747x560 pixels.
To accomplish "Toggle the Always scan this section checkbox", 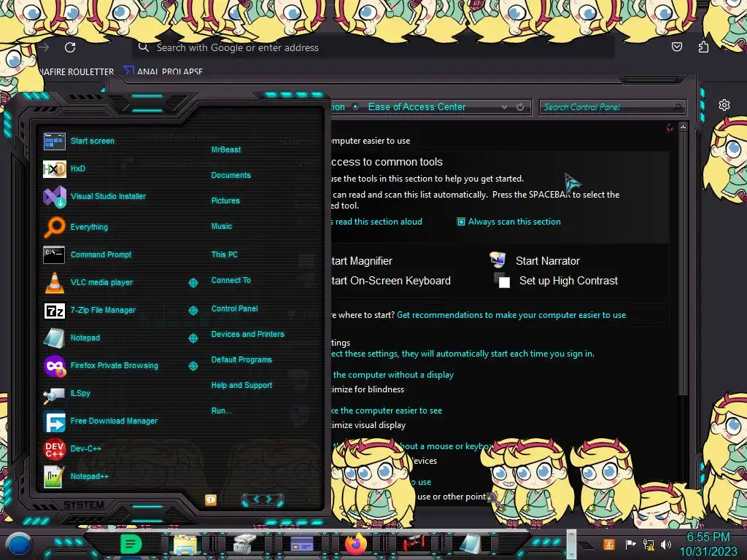I will (x=461, y=222).
